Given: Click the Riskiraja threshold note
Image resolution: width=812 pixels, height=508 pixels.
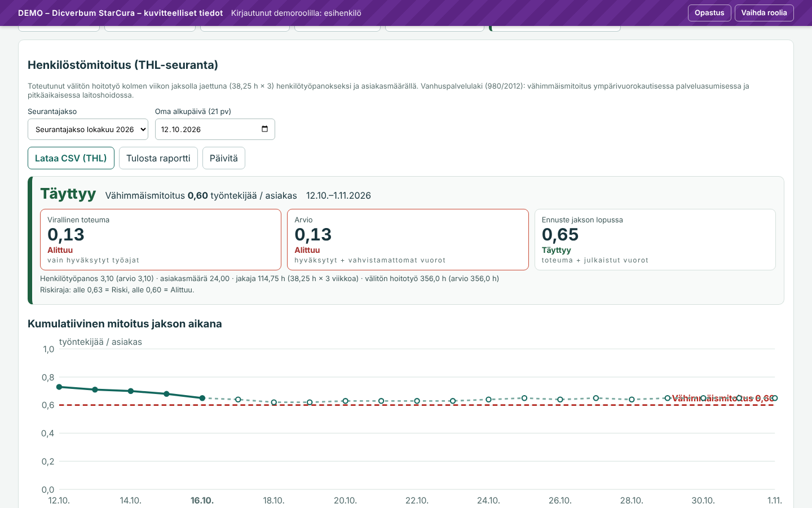Looking at the screenshot, I should 117,290.
